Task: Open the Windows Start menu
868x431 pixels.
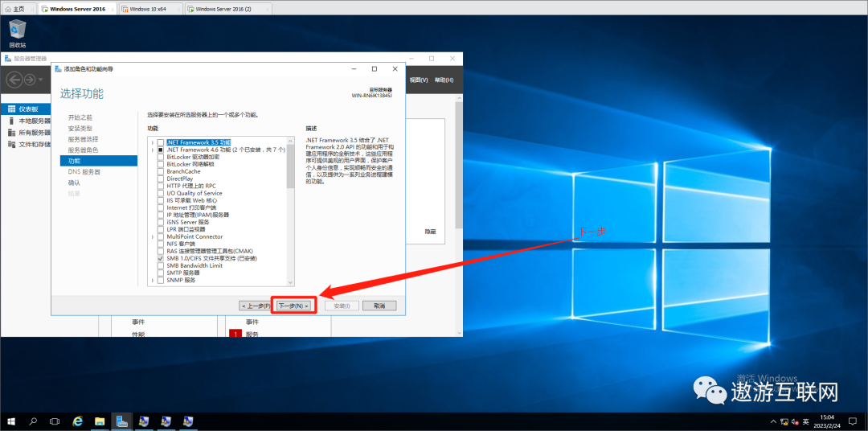Action: [x=11, y=421]
